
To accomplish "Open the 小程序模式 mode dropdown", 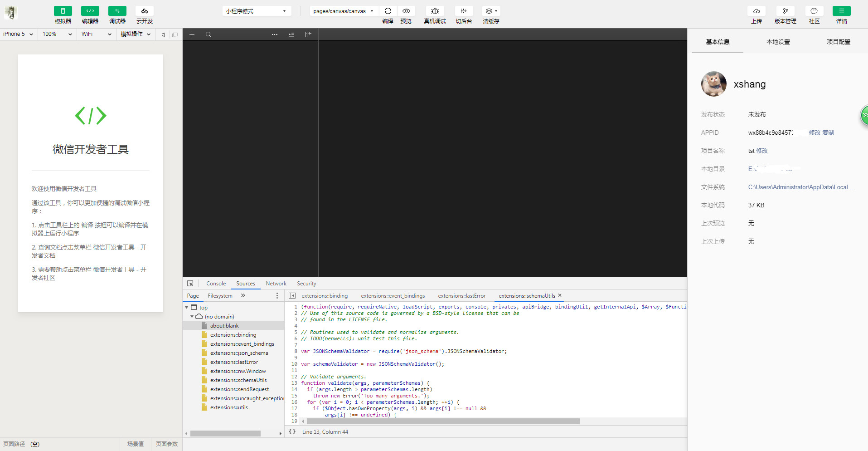I will click(256, 11).
